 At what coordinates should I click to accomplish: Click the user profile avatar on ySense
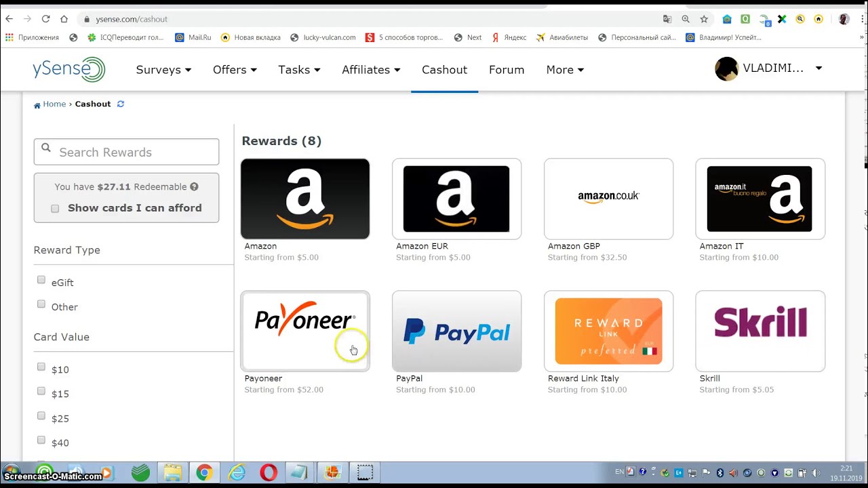(726, 68)
